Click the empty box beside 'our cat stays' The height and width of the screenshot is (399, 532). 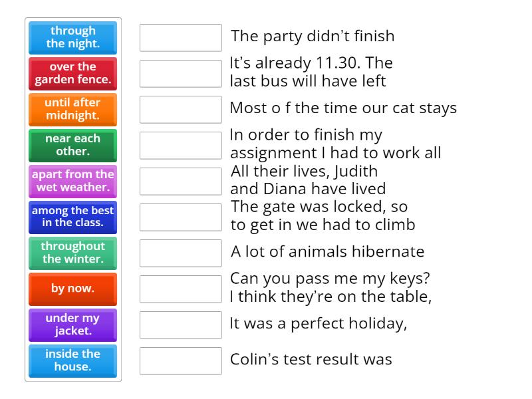click(181, 109)
